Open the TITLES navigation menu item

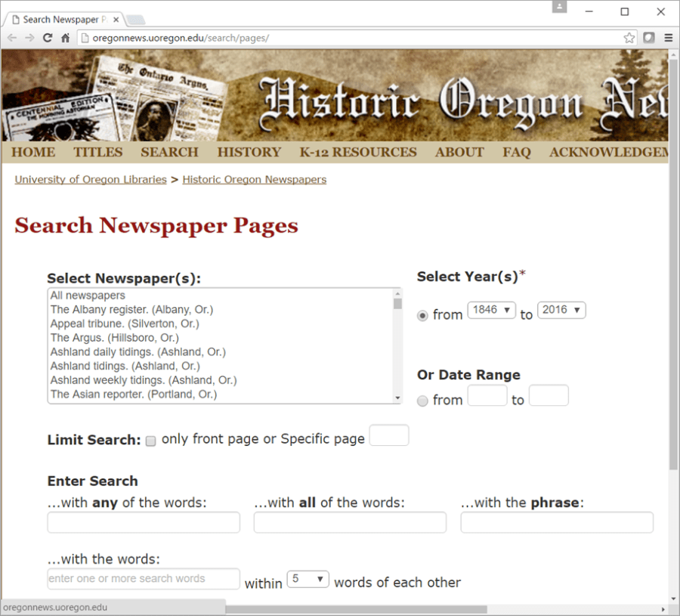point(97,152)
